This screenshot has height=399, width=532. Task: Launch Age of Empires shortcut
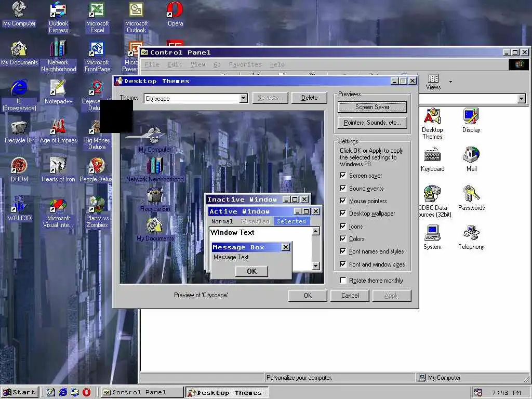coord(58,131)
